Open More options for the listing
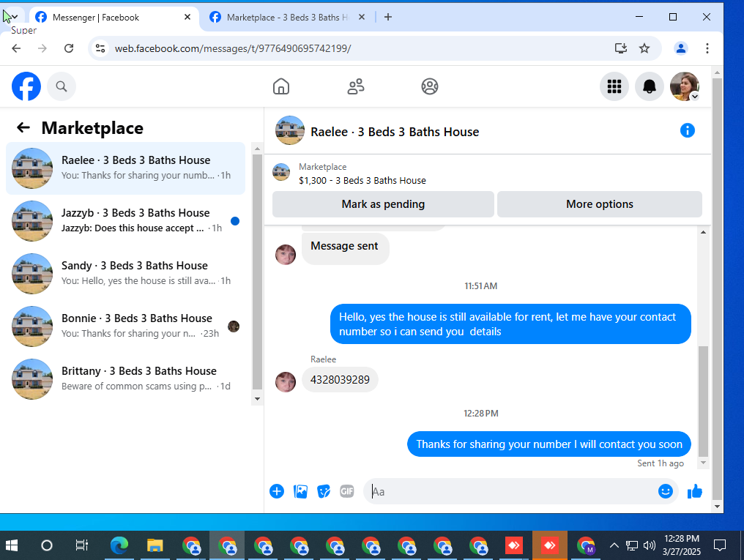This screenshot has height=560, width=744. [x=599, y=204]
